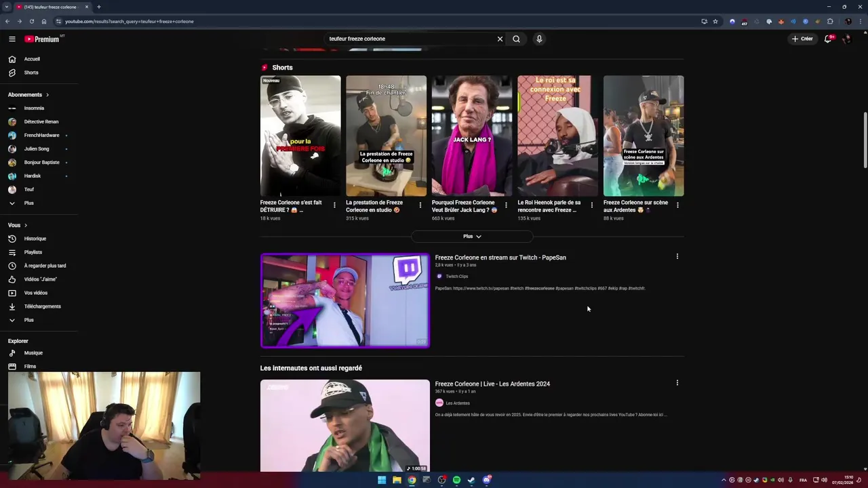Image resolution: width=868 pixels, height=488 pixels.
Task: Open the YouTube hamburger guide menu
Action: [x=12, y=39]
